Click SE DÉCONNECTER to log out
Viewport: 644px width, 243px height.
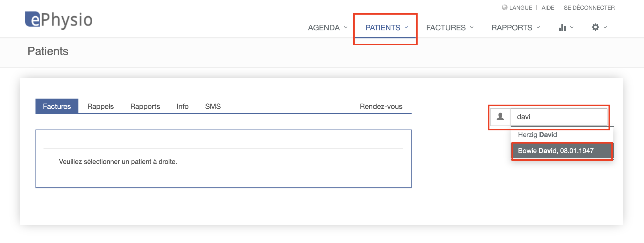(589, 8)
